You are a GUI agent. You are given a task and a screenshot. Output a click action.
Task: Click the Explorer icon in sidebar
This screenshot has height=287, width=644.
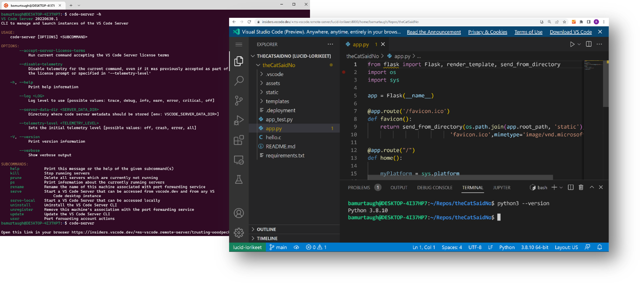pos(239,60)
